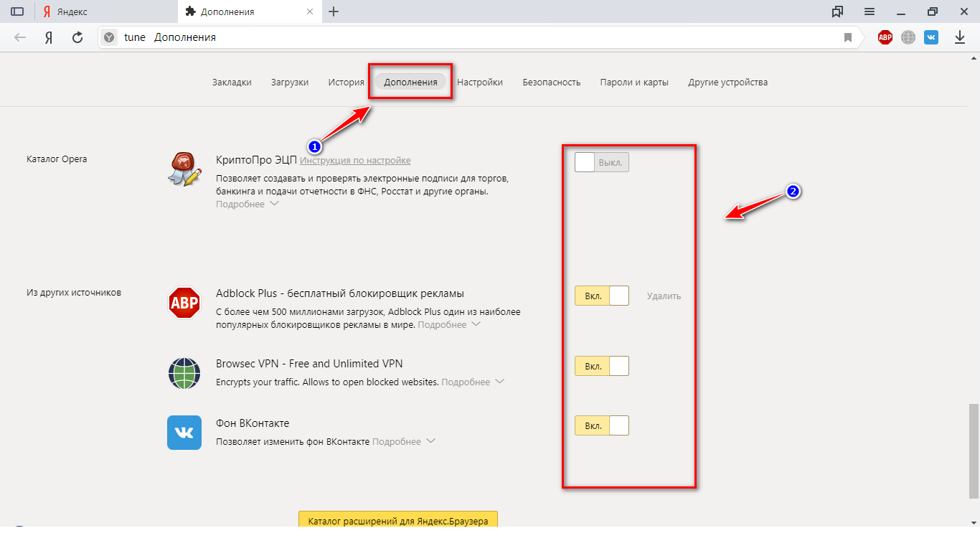980x551 pixels.
Task: Reload the page
Action: (77, 37)
